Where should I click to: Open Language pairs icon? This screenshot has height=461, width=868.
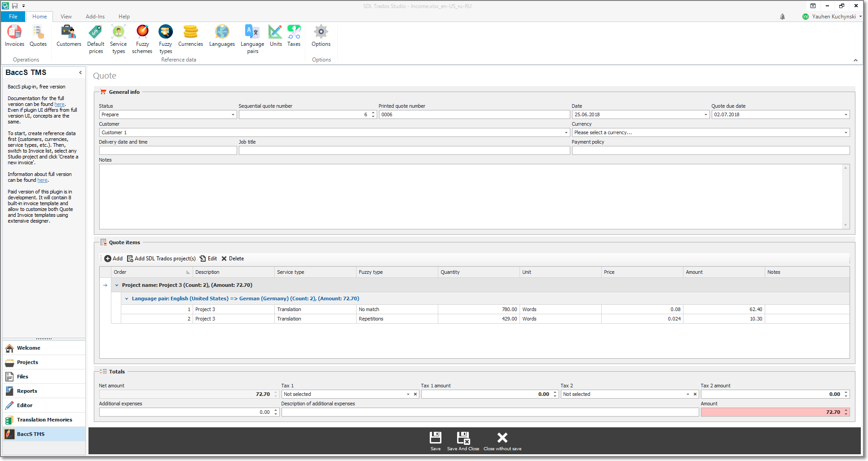point(252,40)
